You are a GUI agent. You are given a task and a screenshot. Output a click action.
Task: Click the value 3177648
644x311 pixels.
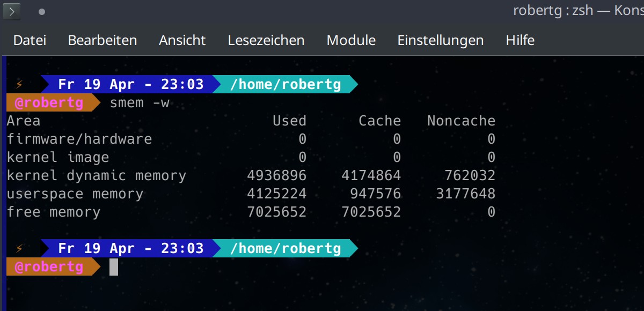pyautogui.click(x=466, y=194)
